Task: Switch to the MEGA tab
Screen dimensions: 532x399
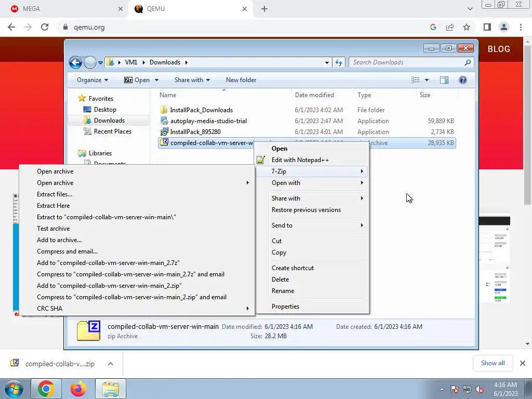Action: 64,9
